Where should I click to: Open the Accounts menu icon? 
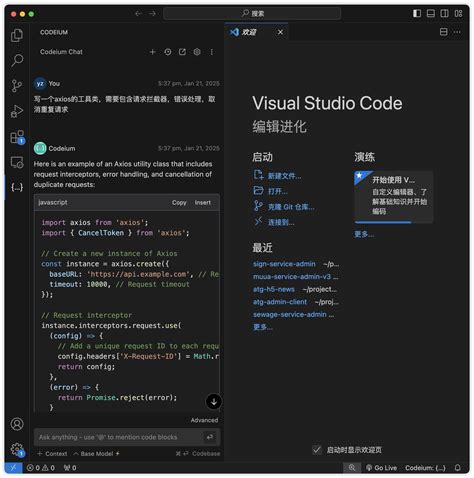pyautogui.click(x=17, y=424)
